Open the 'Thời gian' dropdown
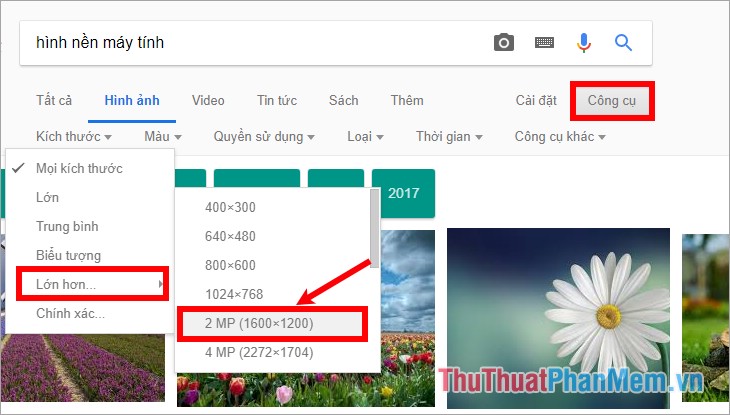 [449, 136]
